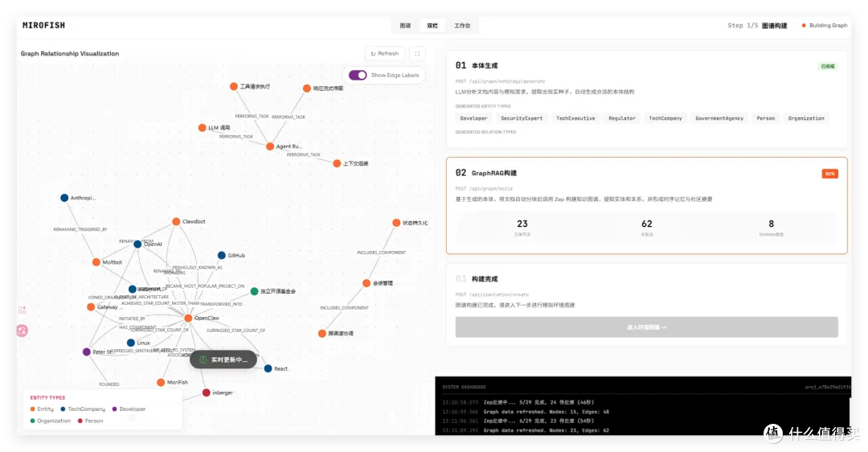Screen dimensions: 868x452
Task: Select the Moltbot graph node
Action: click(96, 262)
